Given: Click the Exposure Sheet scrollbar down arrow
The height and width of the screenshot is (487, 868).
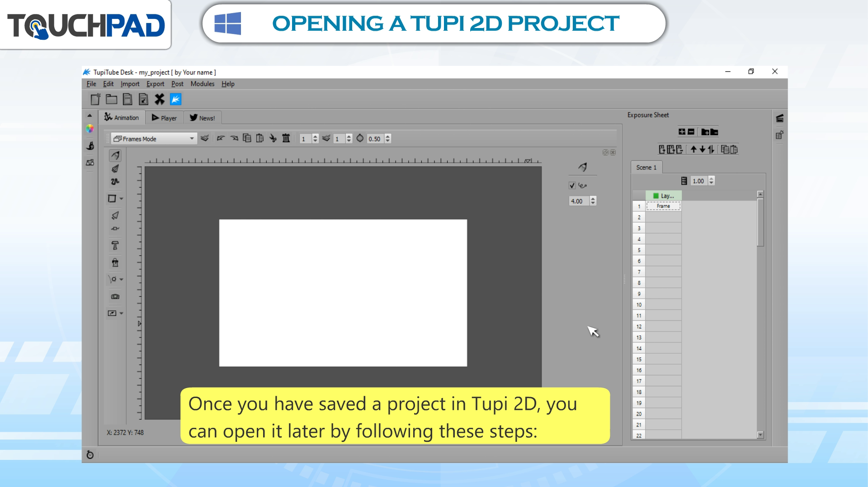Looking at the screenshot, I should 760,435.
